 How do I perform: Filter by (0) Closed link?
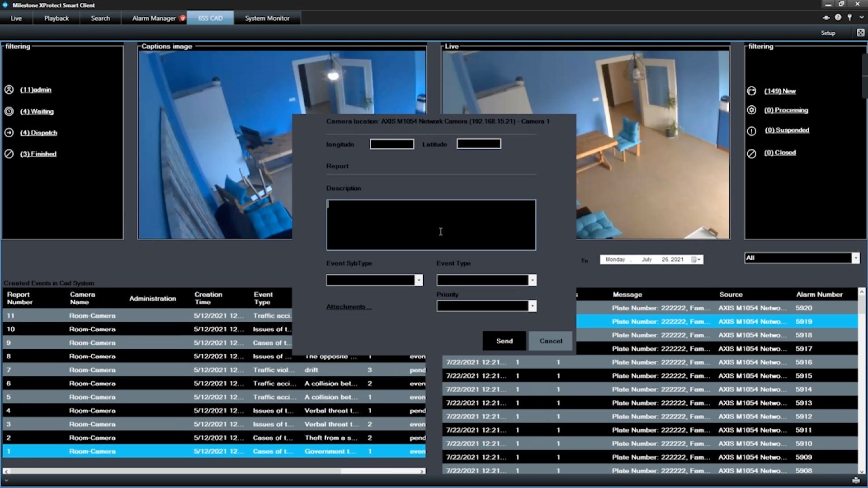coord(780,153)
